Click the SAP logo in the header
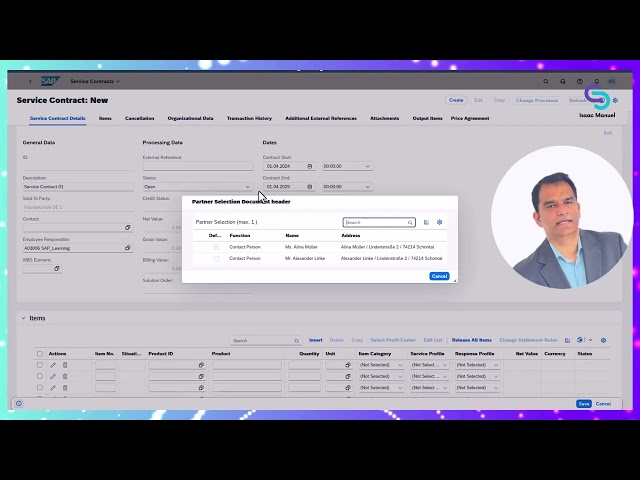This screenshot has width=640, height=480. (x=50, y=81)
